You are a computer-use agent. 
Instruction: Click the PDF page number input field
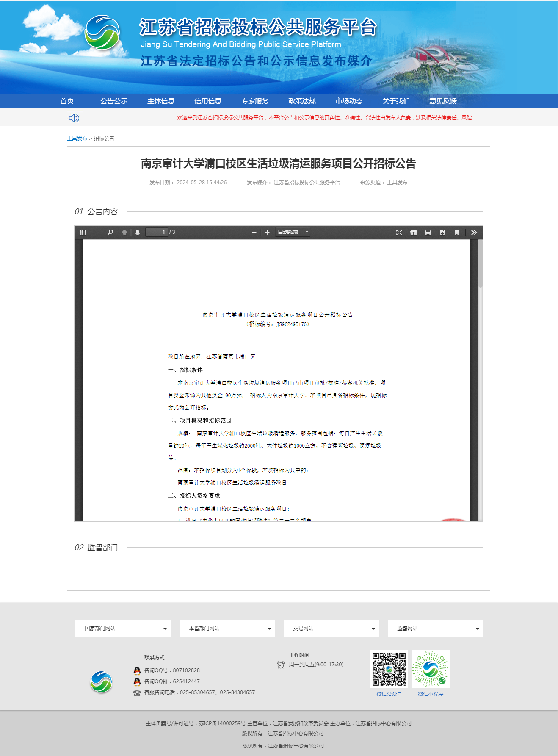(157, 232)
